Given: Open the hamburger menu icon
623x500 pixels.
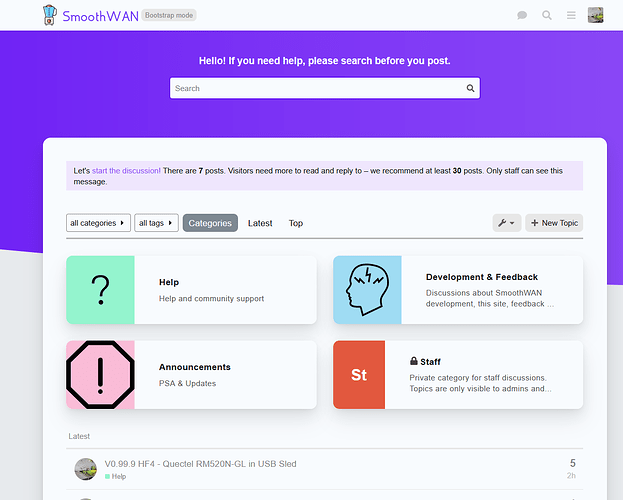Looking at the screenshot, I should 571,16.
